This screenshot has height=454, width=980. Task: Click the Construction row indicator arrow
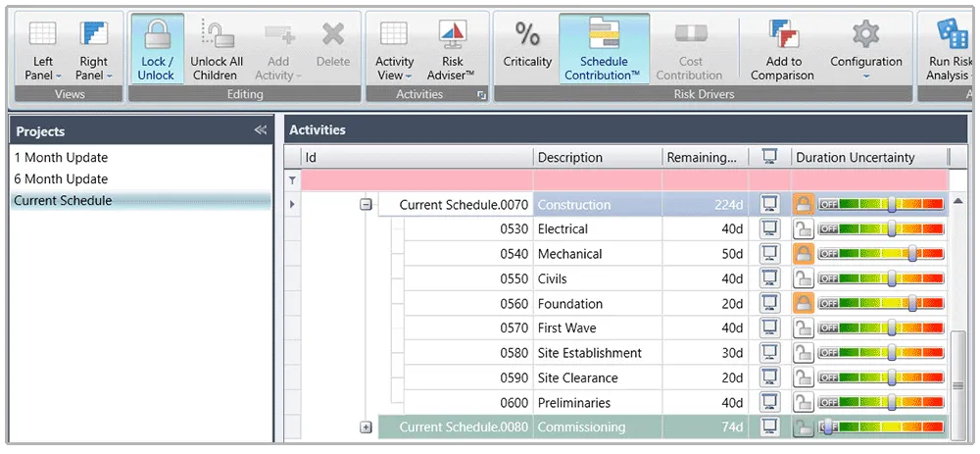(x=292, y=205)
